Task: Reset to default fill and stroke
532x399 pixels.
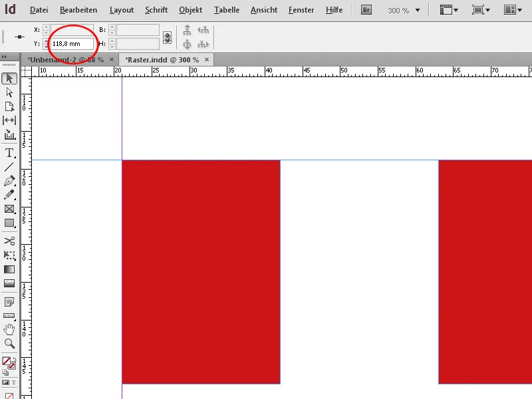Action: (5, 372)
